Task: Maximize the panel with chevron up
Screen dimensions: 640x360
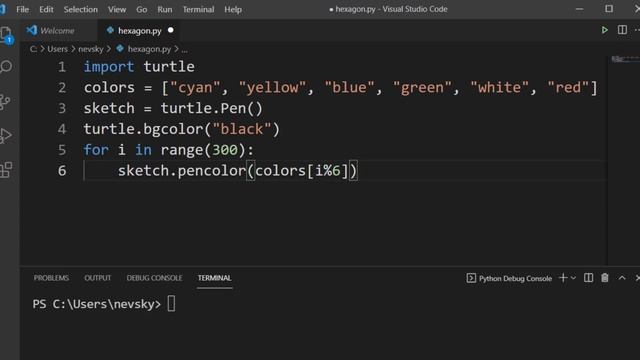Action: pos(622,278)
